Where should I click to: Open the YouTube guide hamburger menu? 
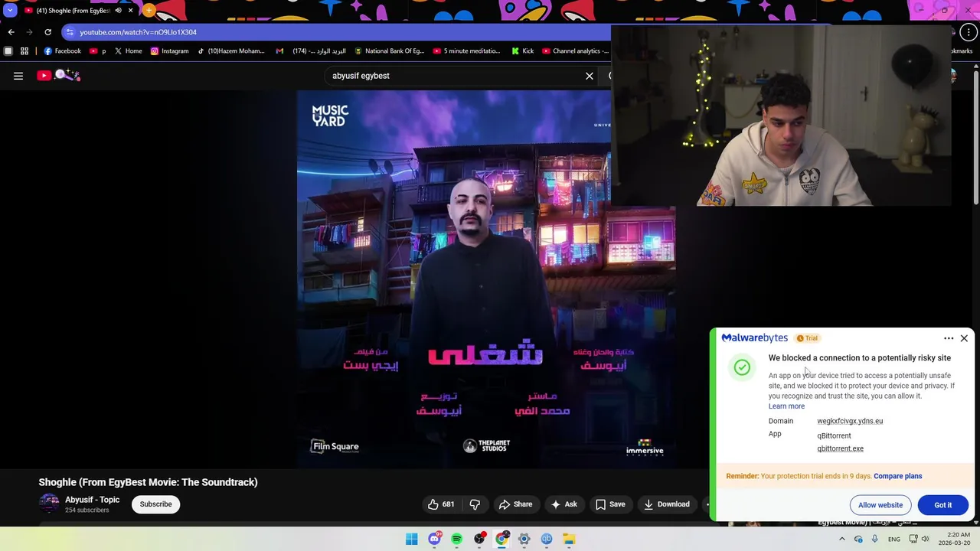pyautogui.click(x=18, y=76)
